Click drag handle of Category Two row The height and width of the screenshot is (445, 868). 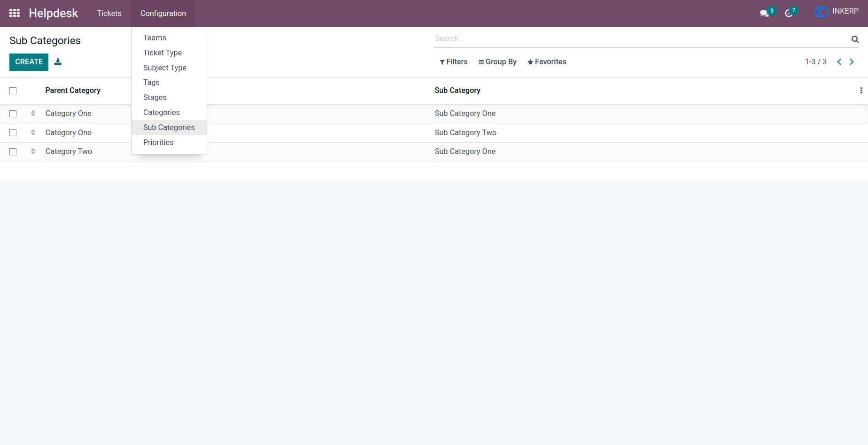pos(33,152)
